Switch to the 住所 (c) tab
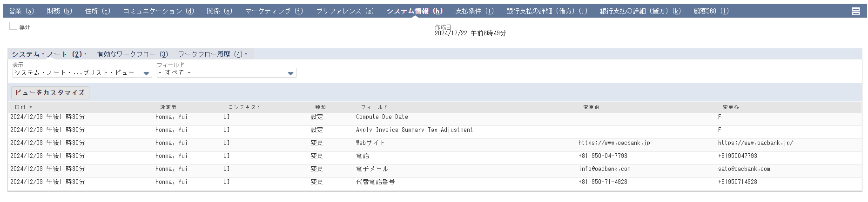868x202 pixels. click(x=98, y=11)
